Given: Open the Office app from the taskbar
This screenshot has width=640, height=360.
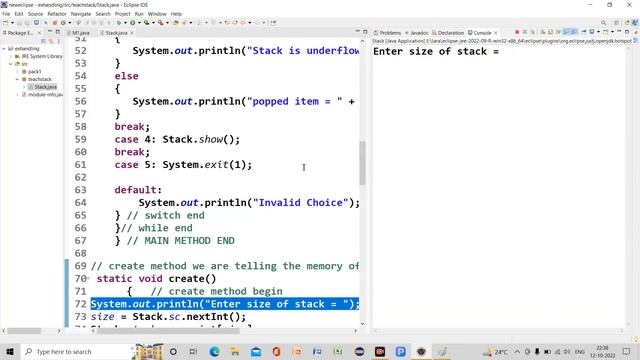Looking at the screenshot, I should tap(276, 351).
